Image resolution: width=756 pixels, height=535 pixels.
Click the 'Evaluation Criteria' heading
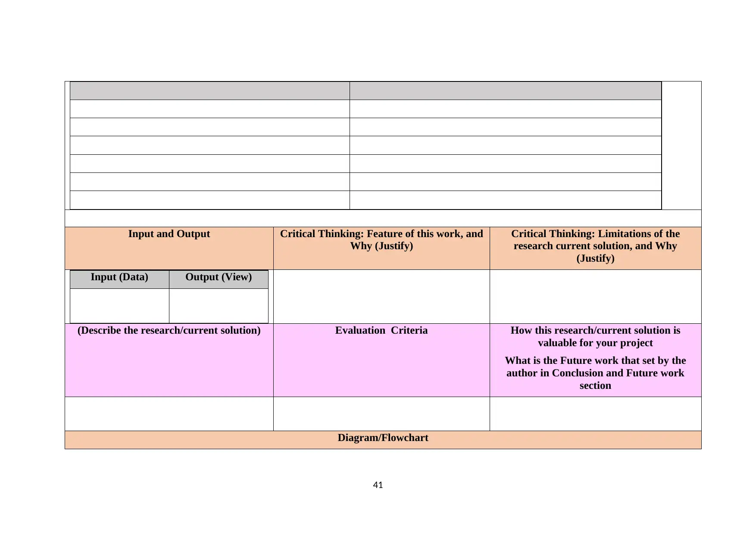pyautogui.click(x=381, y=330)
